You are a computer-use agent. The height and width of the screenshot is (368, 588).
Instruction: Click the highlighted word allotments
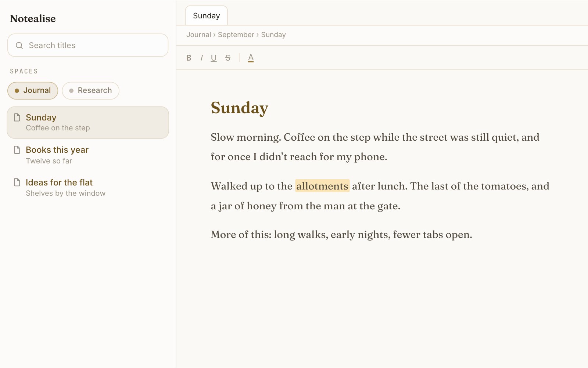[322, 186]
